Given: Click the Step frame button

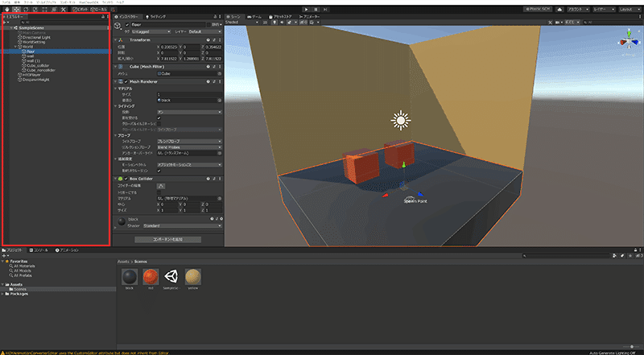Looking at the screenshot, I should coord(325,9).
